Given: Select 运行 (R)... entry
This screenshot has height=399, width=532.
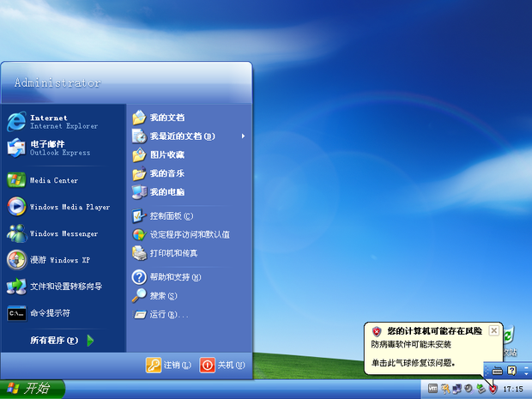Looking at the screenshot, I should click(x=189, y=315).
